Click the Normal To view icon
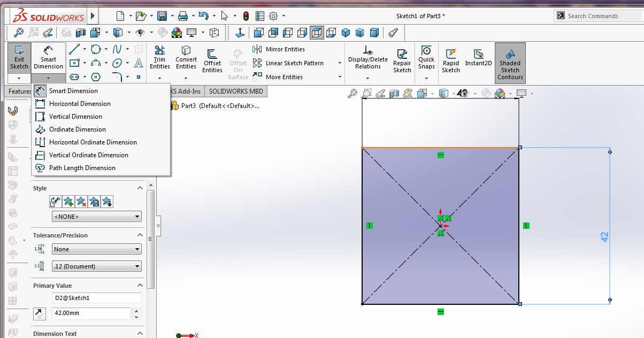 pyautogui.click(x=240, y=33)
